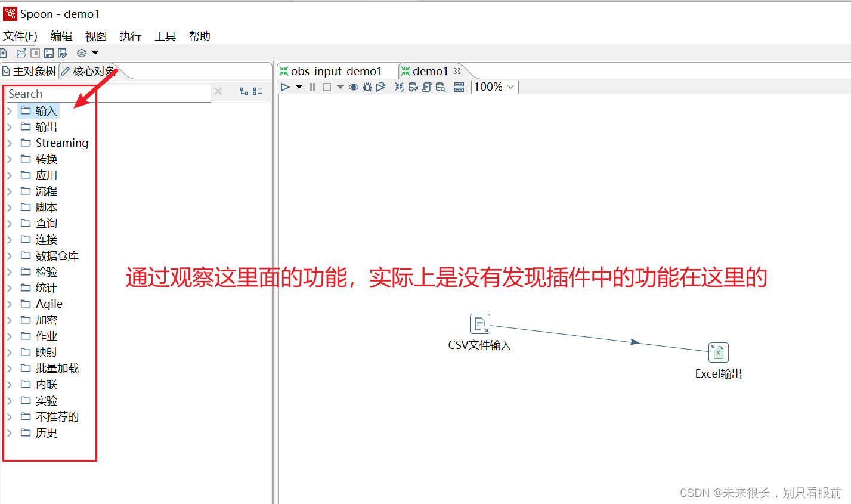Expand the 输出 folder chevron
The height and width of the screenshot is (504, 851).
10,127
